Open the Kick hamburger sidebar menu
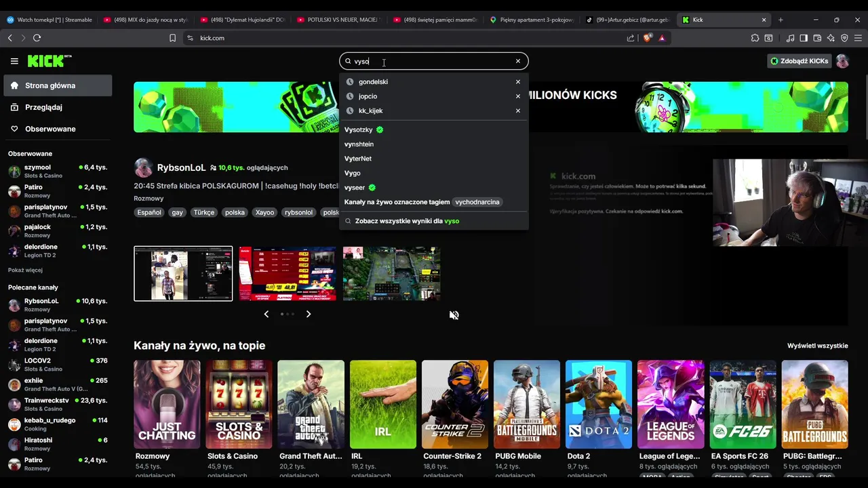The image size is (868, 488). [x=14, y=61]
